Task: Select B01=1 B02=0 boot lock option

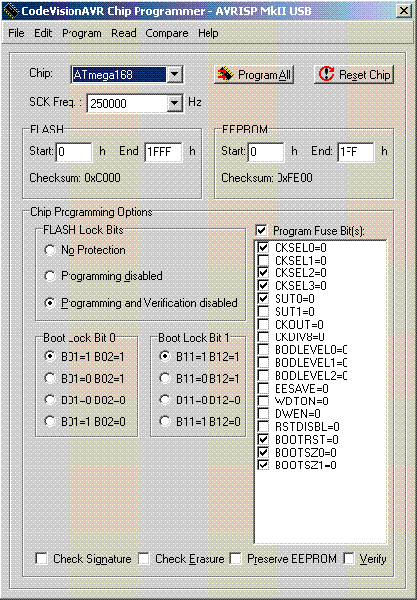Action: [85, 422]
